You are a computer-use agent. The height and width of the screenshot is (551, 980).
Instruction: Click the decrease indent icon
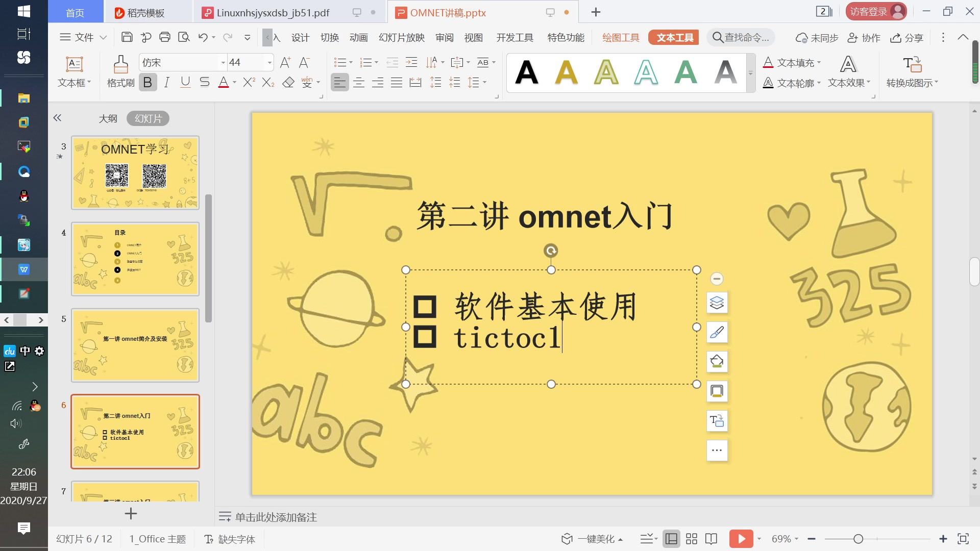pyautogui.click(x=392, y=63)
